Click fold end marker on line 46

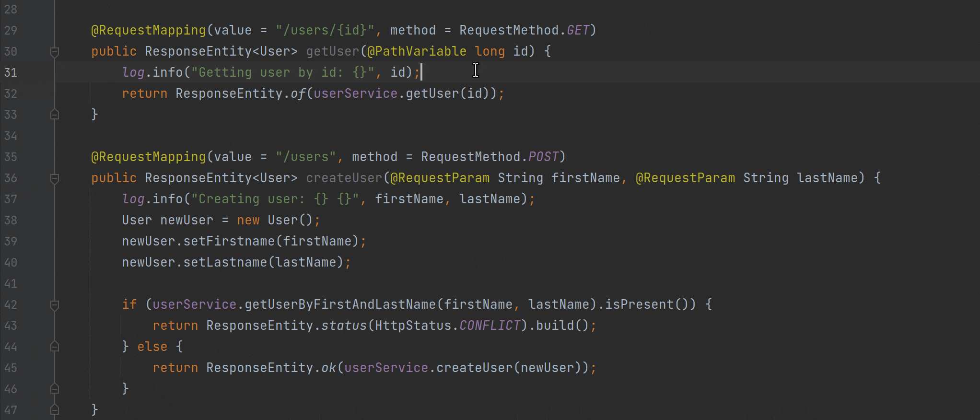pyautogui.click(x=55, y=389)
